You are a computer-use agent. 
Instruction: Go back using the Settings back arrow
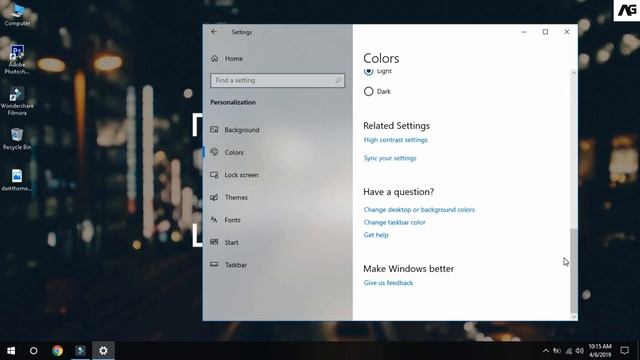tap(214, 32)
